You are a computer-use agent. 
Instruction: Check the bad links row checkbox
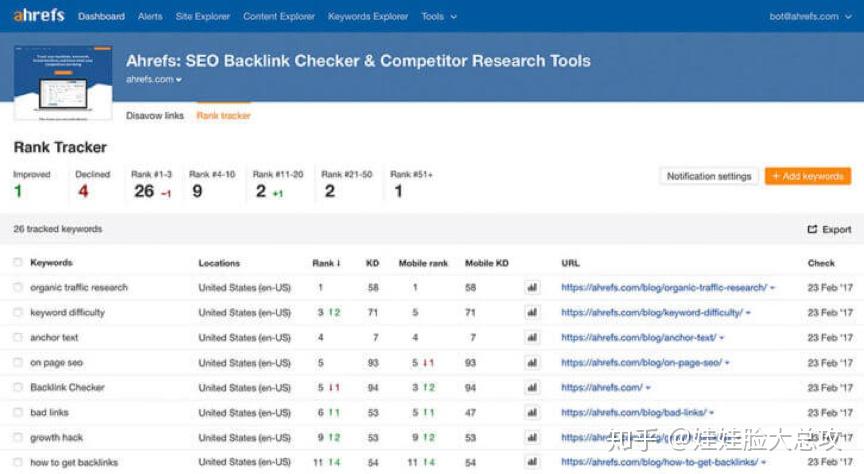[x=18, y=412]
